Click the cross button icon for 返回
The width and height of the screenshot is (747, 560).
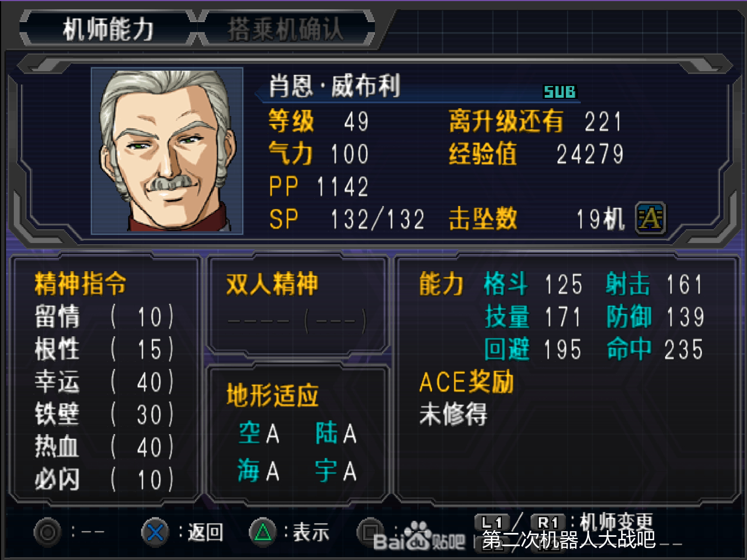[156, 532]
